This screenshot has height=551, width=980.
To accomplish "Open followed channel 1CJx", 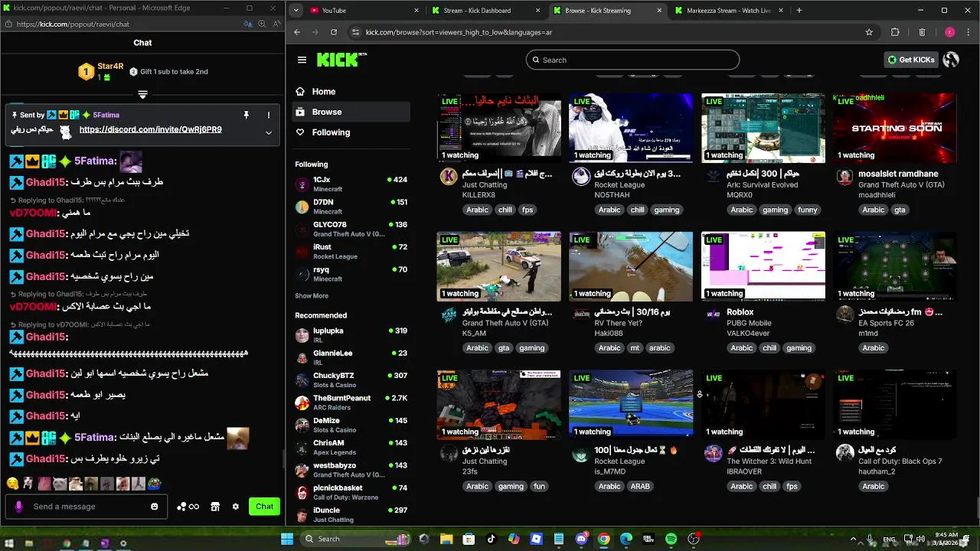I will (351, 184).
